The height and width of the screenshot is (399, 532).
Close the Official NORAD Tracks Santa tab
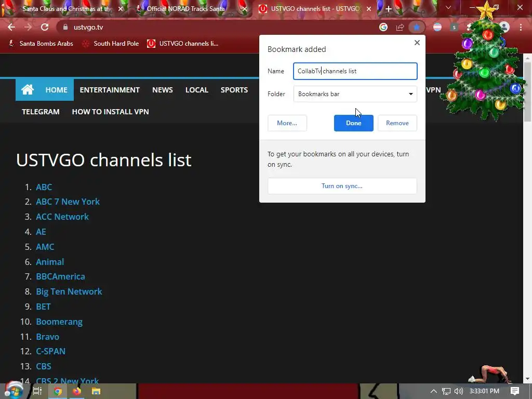tap(245, 9)
